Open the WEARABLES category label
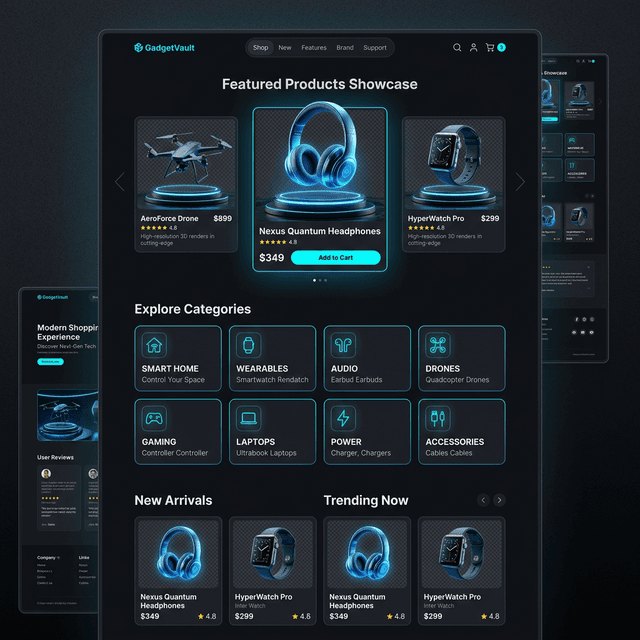The height and width of the screenshot is (640, 640). click(262, 369)
